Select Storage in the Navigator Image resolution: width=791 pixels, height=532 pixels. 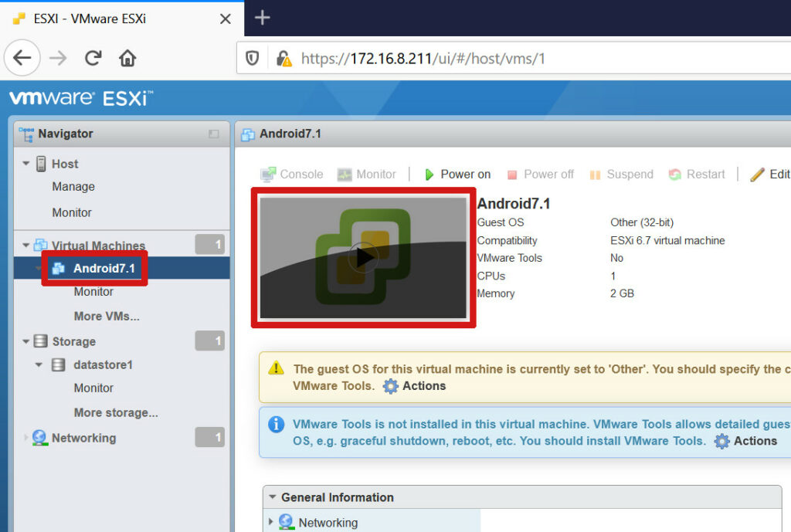tap(73, 341)
